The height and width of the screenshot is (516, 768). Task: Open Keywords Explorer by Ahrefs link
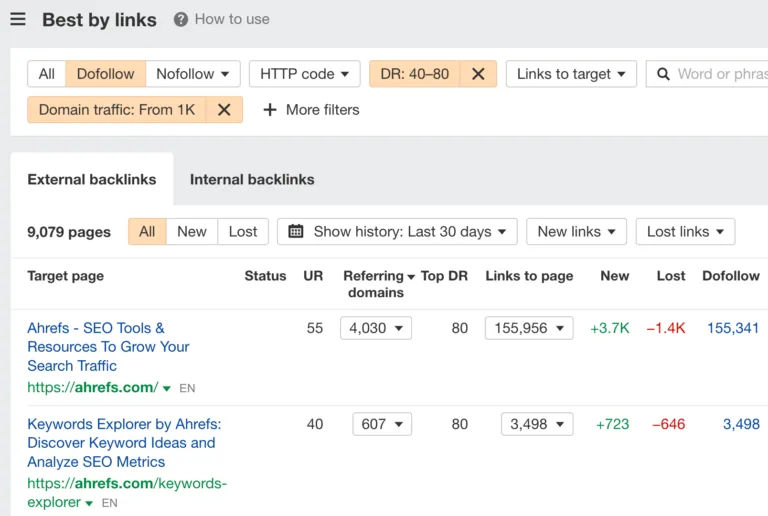(124, 443)
